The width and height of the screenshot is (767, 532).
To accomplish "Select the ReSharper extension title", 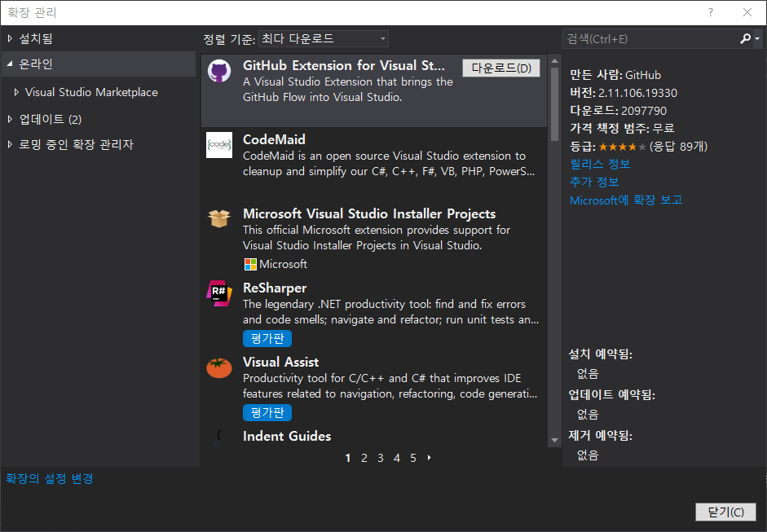I will (275, 288).
